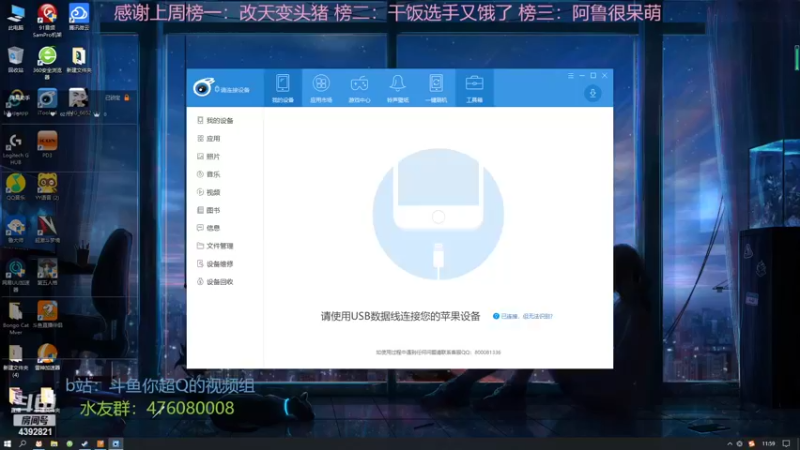Open the 新建文件夹 folder next to 360 browser

(79, 59)
